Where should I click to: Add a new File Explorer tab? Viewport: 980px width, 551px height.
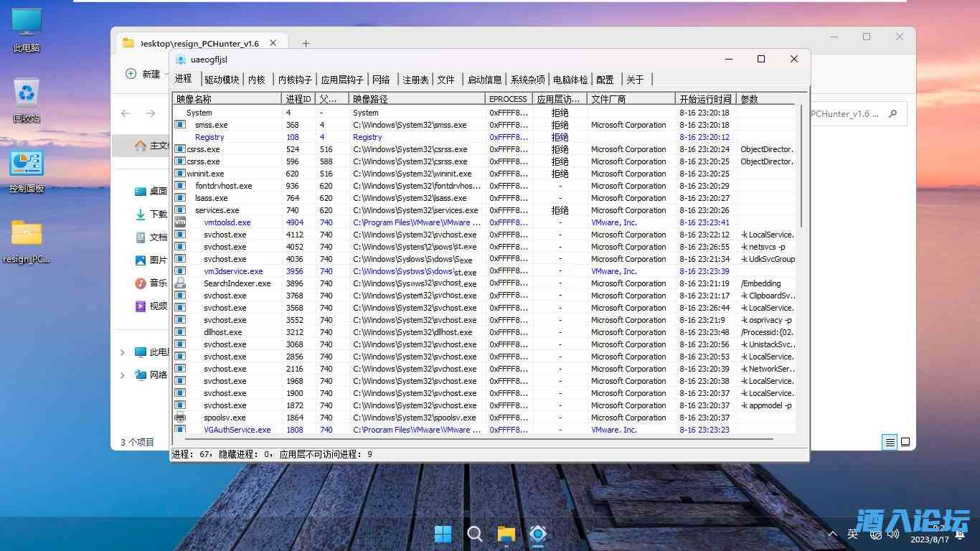(x=306, y=44)
